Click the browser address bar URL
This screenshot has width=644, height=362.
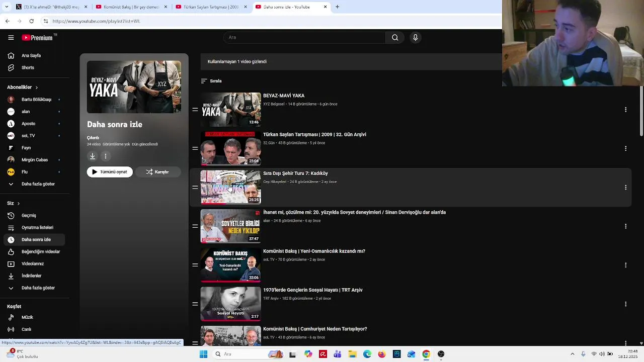coord(96,21)
